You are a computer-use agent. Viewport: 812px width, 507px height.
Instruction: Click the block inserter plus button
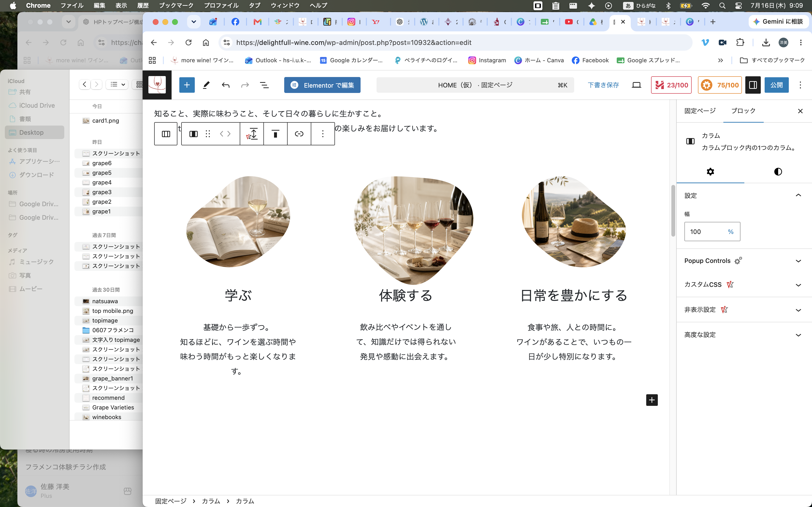tap(187, 85)
